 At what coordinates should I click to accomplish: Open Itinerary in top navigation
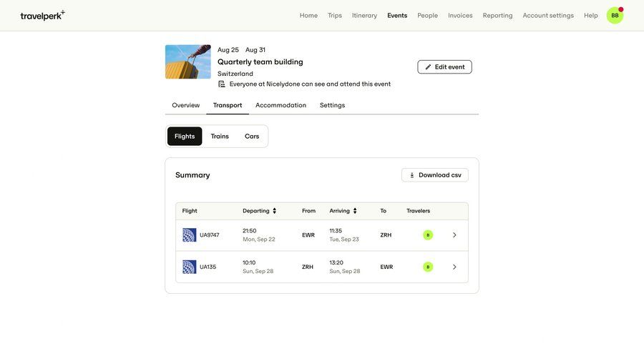pos(364,16)
